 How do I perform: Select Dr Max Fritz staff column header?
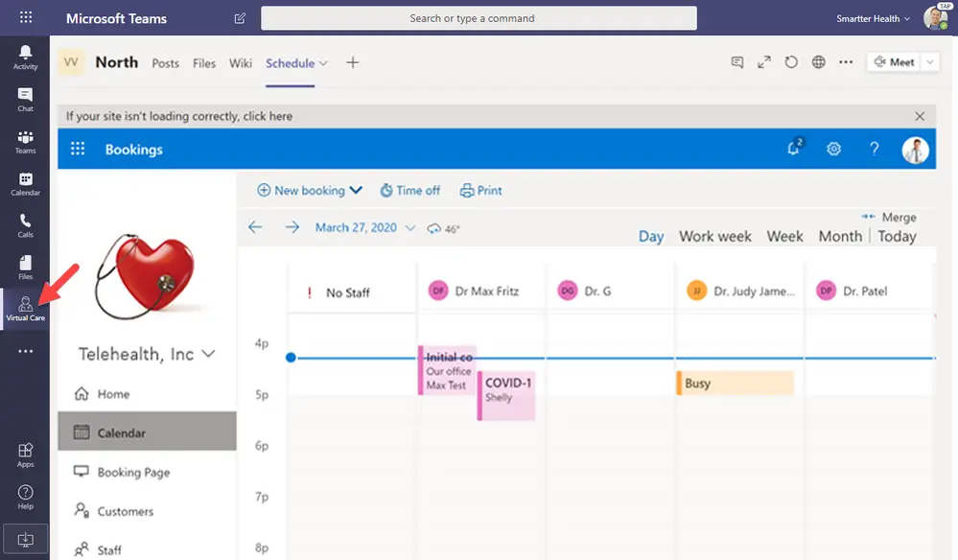coord(481,292)
